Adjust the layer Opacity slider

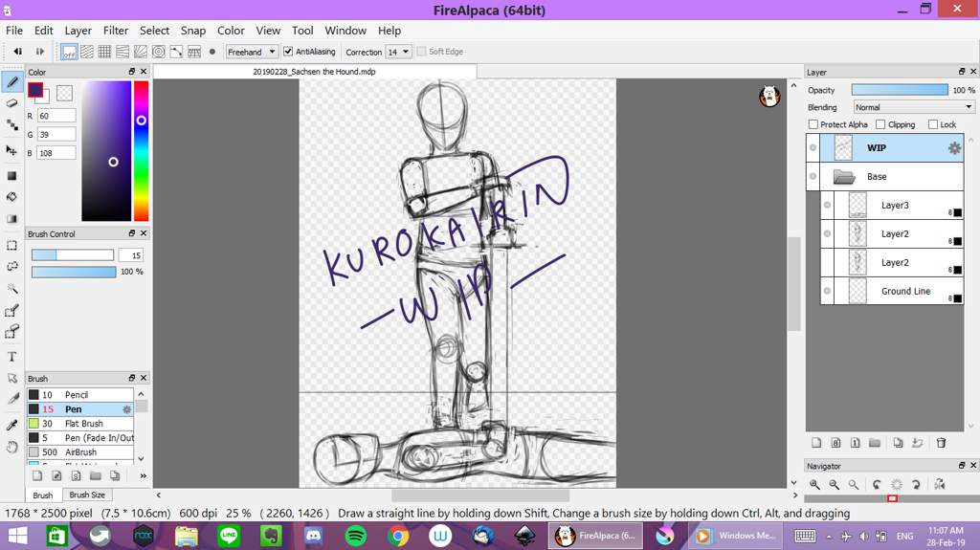(900, 90)
